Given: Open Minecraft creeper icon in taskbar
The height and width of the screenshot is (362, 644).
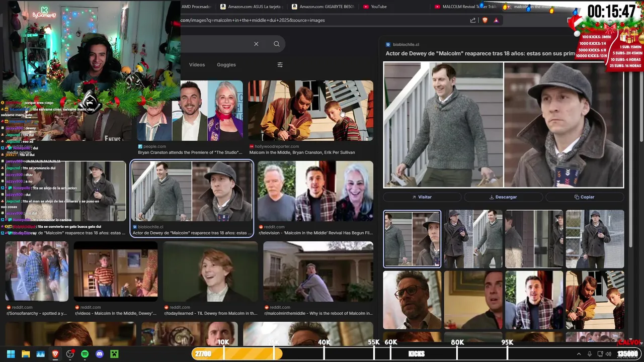Looking at the screenshot, I should point(114,354).
